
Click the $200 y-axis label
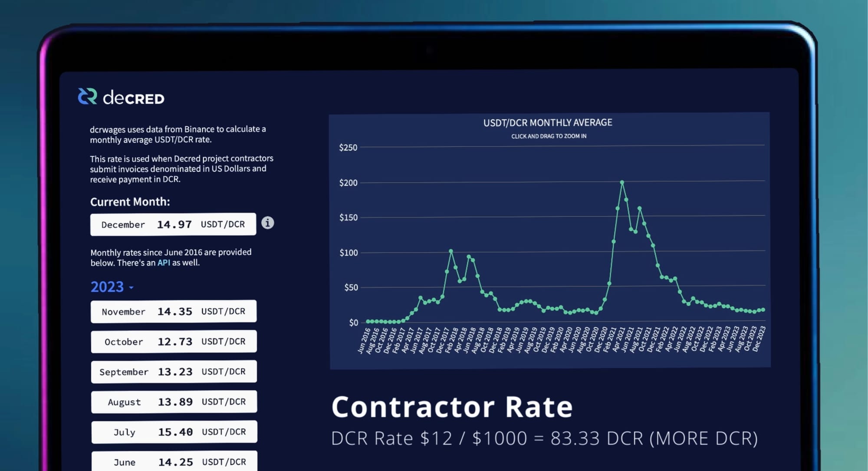pyautogui.click(x=349, y=183)
